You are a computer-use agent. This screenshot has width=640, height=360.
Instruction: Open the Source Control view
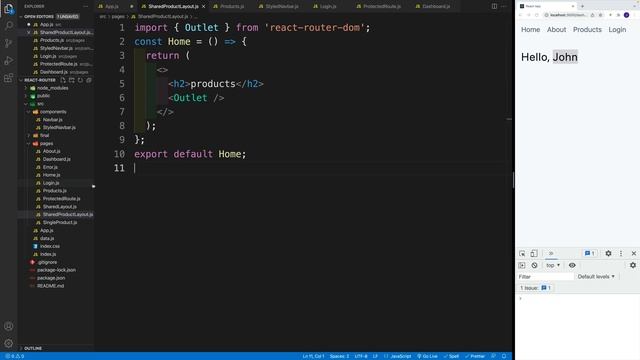click(x=8, y=43)
